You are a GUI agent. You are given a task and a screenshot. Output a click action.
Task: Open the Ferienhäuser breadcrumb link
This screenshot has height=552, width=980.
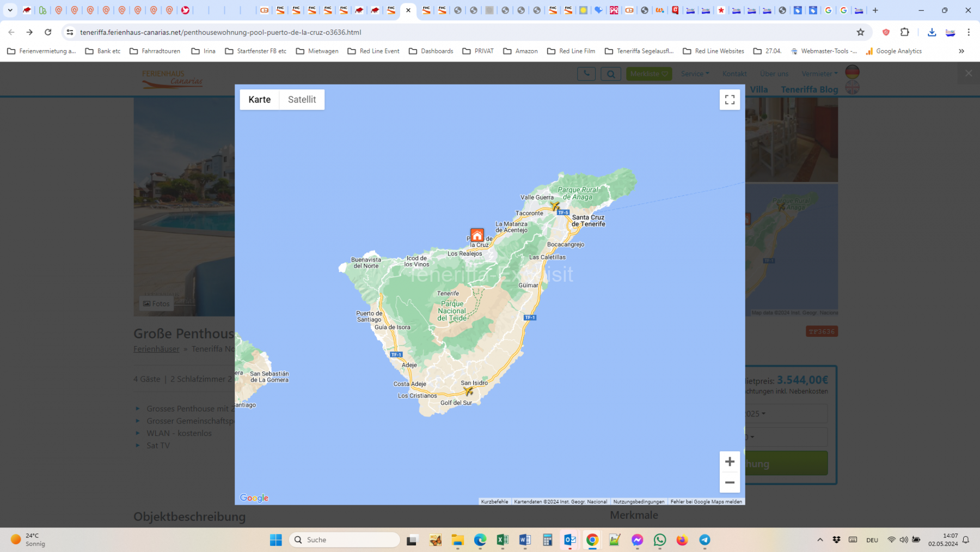click(156, 349)
